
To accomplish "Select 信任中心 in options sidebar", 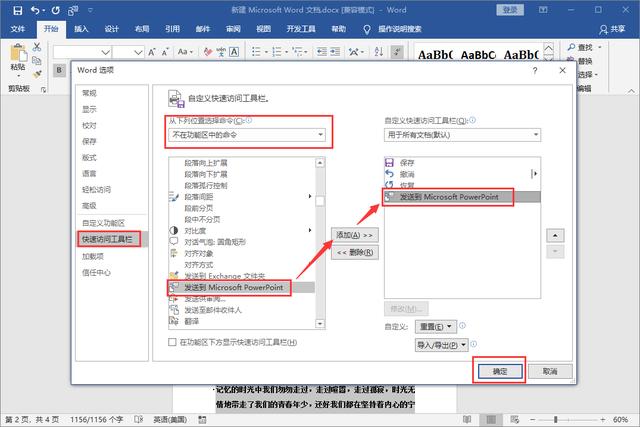I will pyautogui.click(x=96, y=272).
